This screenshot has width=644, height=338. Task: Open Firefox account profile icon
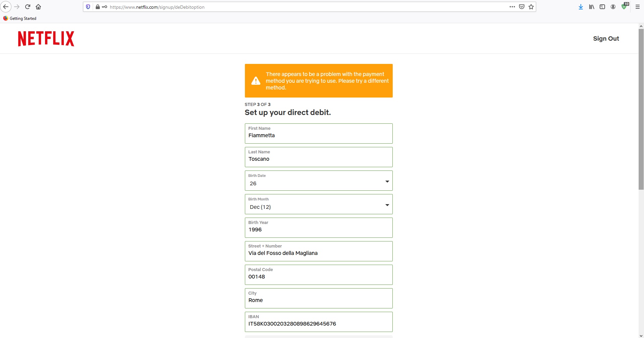[x=613, y=7]
